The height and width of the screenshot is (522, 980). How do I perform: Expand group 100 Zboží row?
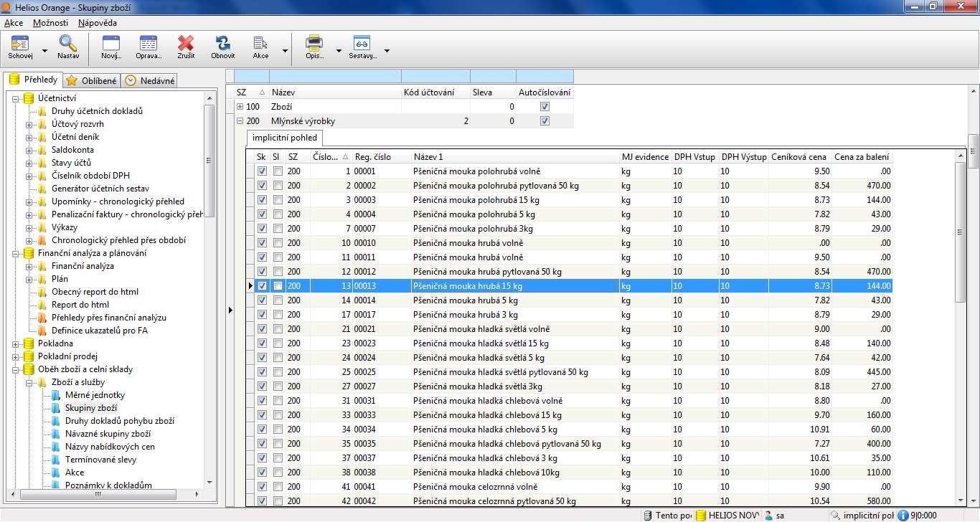point(240,106)
